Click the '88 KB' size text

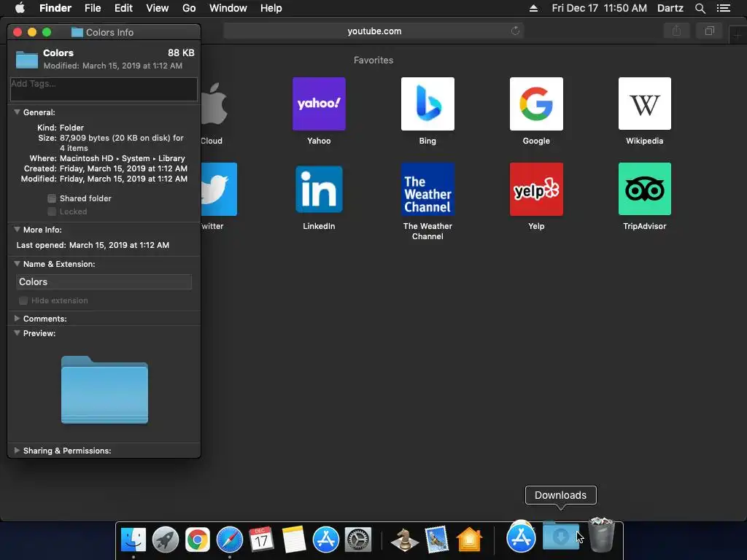pos(181,52)
